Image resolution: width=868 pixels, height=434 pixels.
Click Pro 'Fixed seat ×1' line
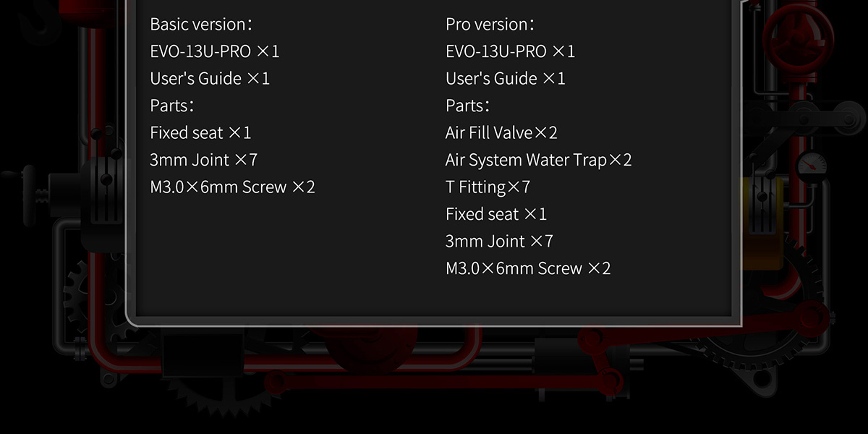pyautogui.click(x=496, y=214)
